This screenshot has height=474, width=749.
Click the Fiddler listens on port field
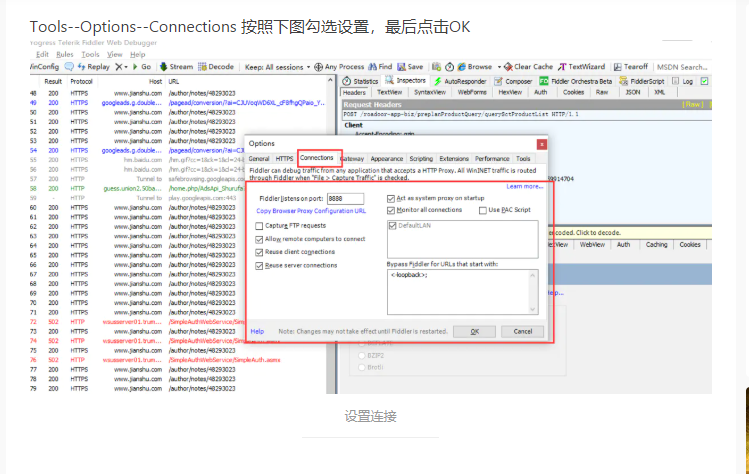click(x=345, y=198)
